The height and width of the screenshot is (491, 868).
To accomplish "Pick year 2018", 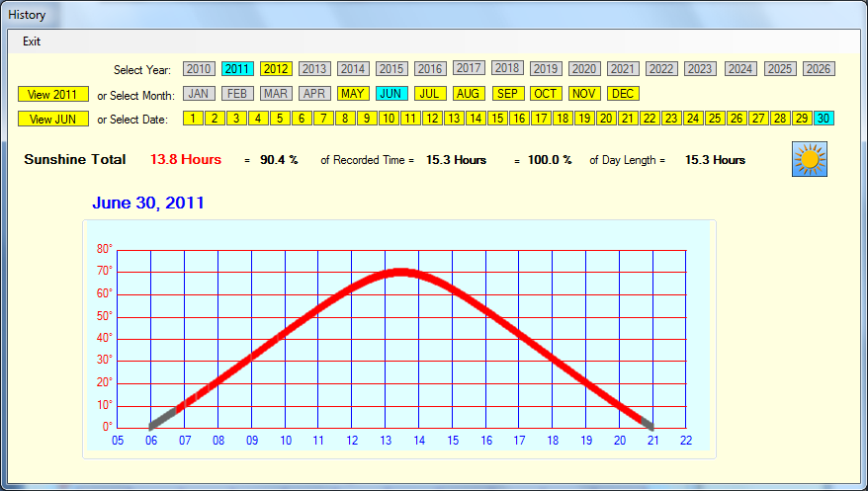I will (507, 67).
